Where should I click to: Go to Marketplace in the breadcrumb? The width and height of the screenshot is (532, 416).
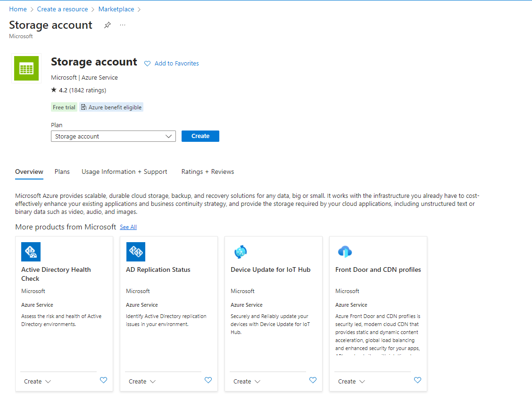tap(116, 9)
